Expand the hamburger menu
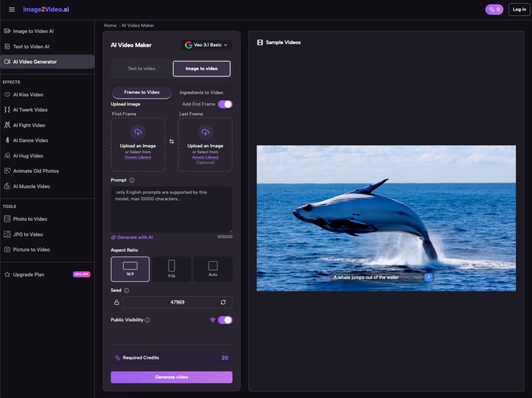Viewport: 532px width, 398px height. point(11,9)
